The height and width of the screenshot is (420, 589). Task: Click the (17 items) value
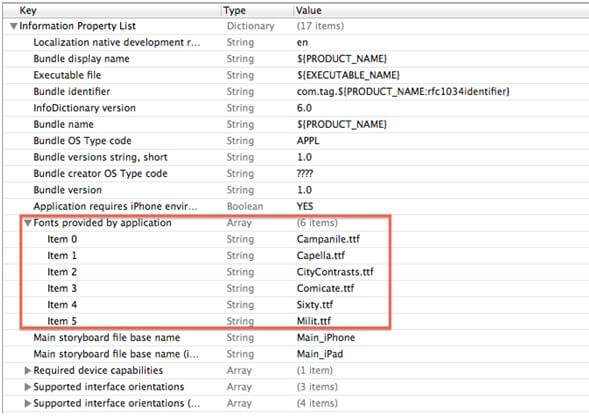(x=320, y=26)
